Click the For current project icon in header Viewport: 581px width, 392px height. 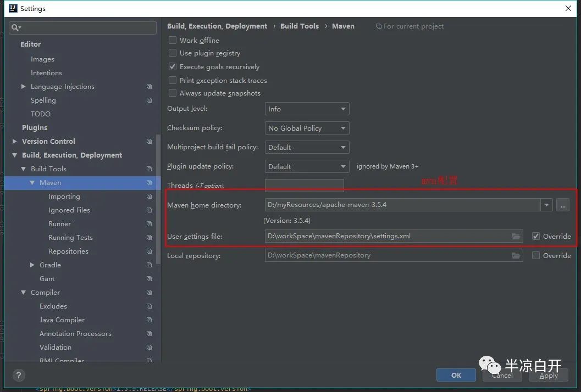[x=379, y=26]
